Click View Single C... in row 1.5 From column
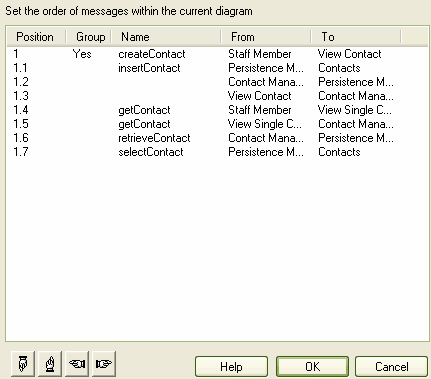The image size is (431, 379). pyautogui.click(x=265, y=124)
